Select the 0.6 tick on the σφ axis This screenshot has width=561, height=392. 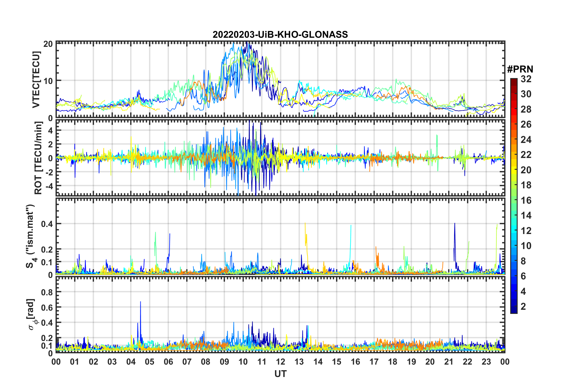click(x=47, y=307)
